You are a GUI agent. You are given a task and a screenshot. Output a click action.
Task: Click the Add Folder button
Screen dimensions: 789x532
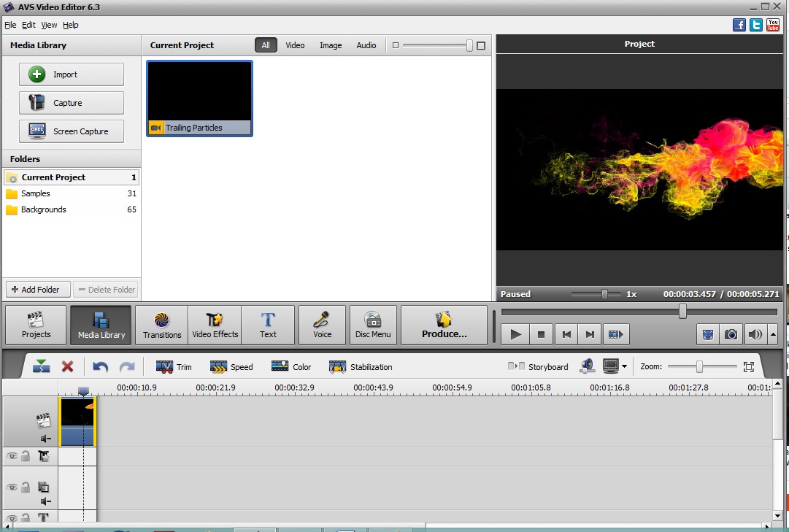37,289
